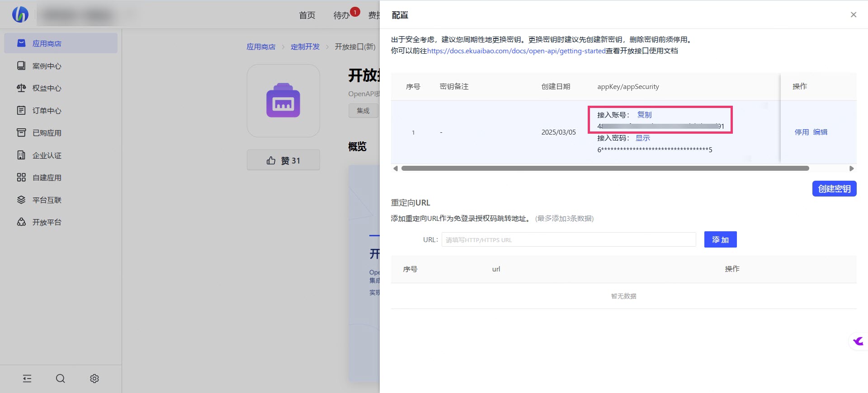Open settings gear at sidebar bottom

tap(94, 379)
